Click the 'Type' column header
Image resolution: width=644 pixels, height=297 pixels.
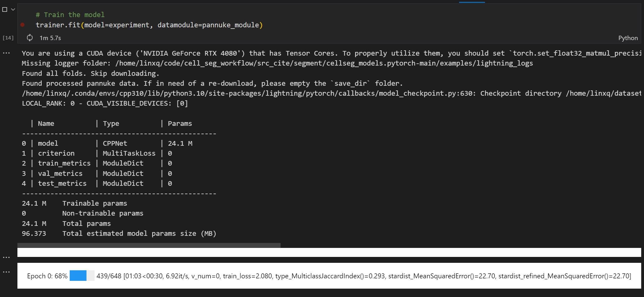[x=111, y=123]
